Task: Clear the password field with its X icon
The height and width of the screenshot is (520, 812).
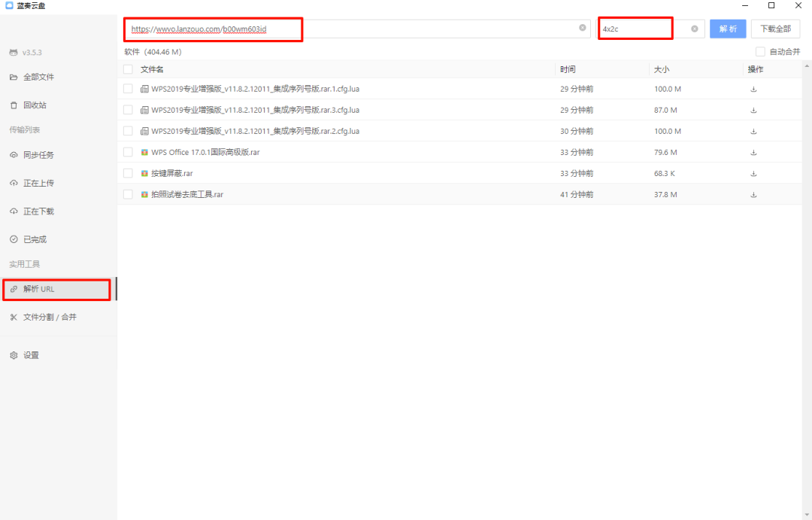Action: coord(695,29)
